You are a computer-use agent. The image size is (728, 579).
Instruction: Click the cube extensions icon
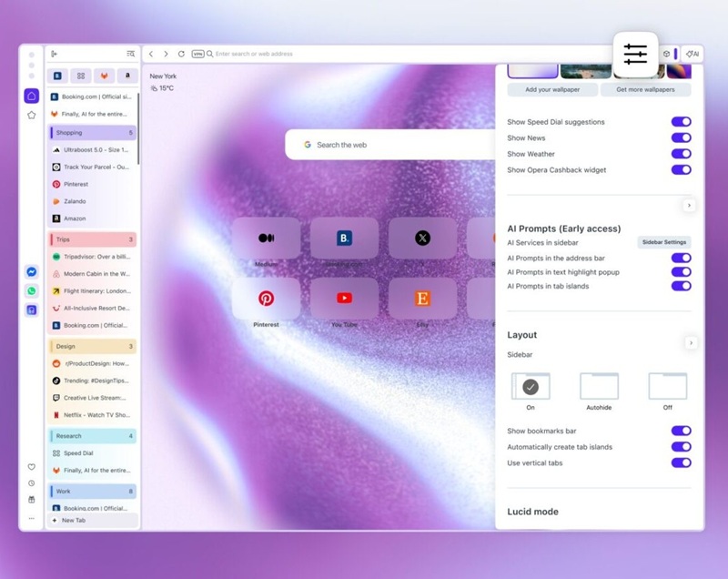coord(666,54)
